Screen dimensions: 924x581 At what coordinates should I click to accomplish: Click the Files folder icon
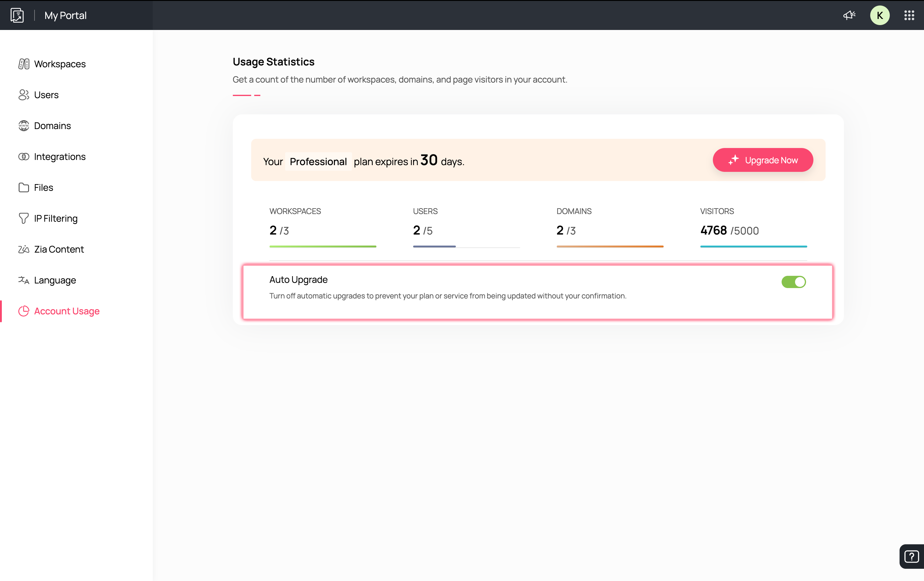[24, 187]
